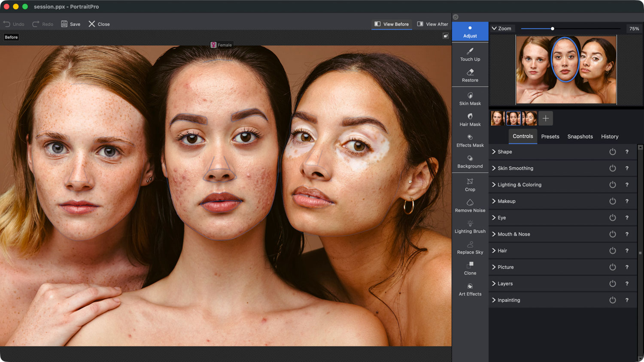Select the Background tool
Image resolution: width=644 pixels, height=362 pixels.
[470, 162]
